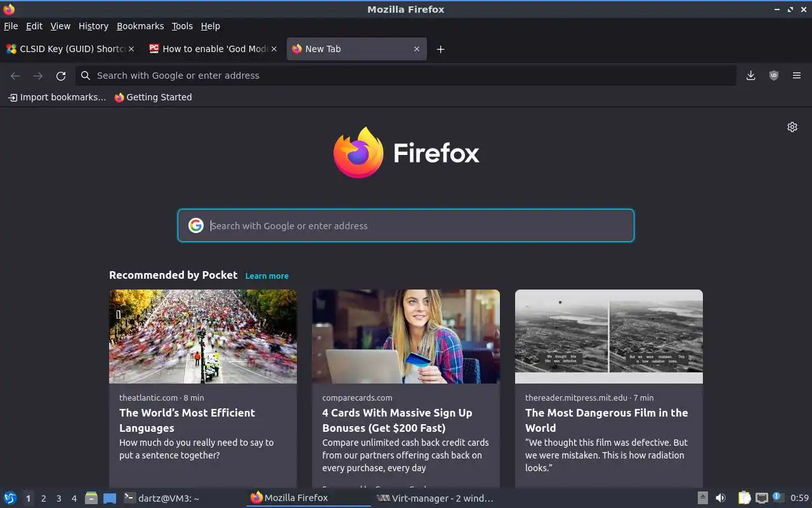Open the file manager taskbar launcher

point(91,498)
